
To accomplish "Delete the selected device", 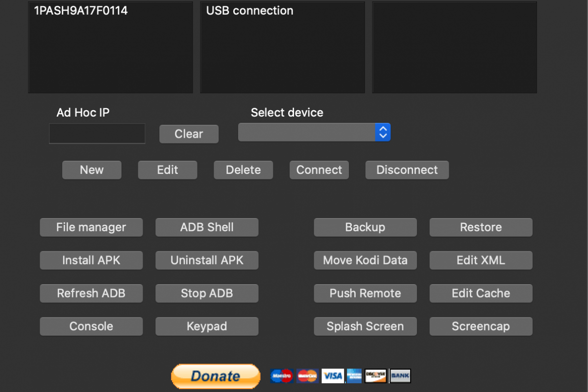I will click(244, 170).
